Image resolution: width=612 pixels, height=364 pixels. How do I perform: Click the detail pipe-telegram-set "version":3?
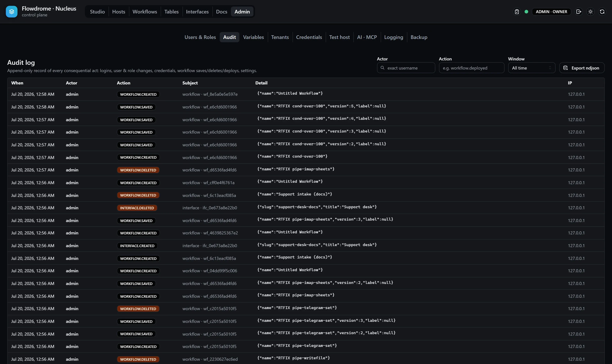click(x=326, y=321)
